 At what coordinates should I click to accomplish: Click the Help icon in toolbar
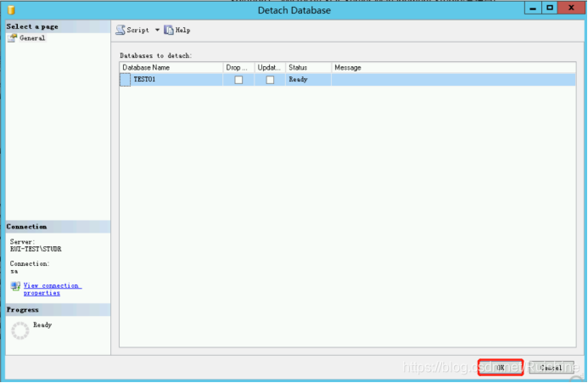pyautogui.click(x=169, y=30)
